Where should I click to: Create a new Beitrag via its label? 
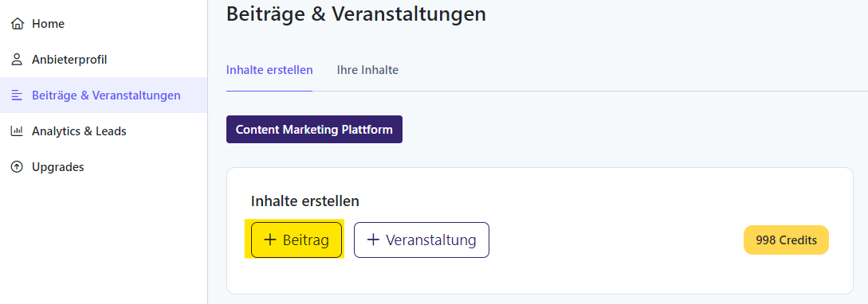(x=305, y=240)
